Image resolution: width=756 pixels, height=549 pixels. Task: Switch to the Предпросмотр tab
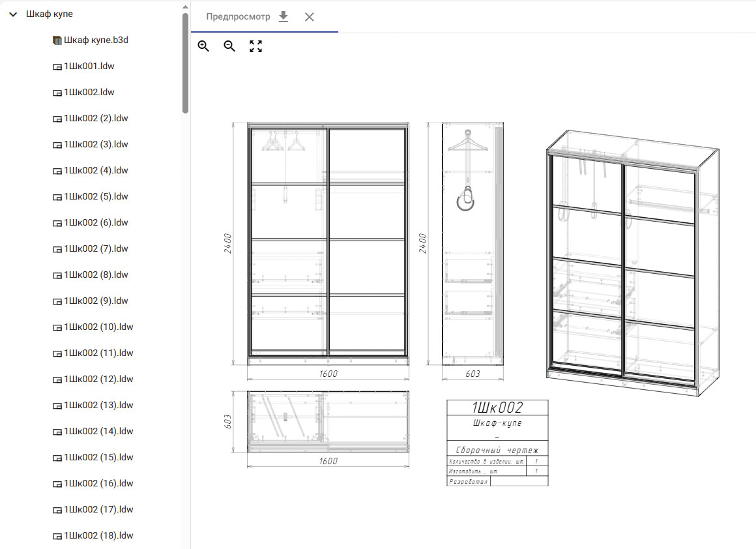[238, 17]
